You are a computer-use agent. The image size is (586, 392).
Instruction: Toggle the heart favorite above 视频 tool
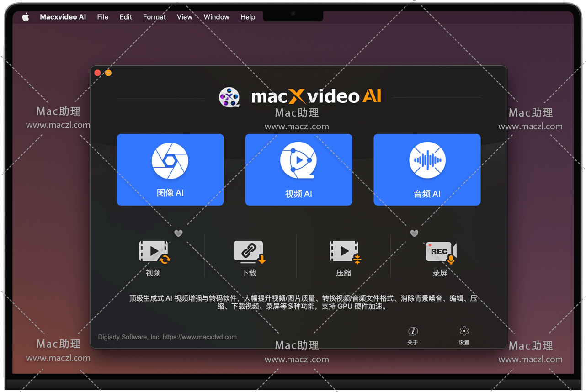[178, 233]
